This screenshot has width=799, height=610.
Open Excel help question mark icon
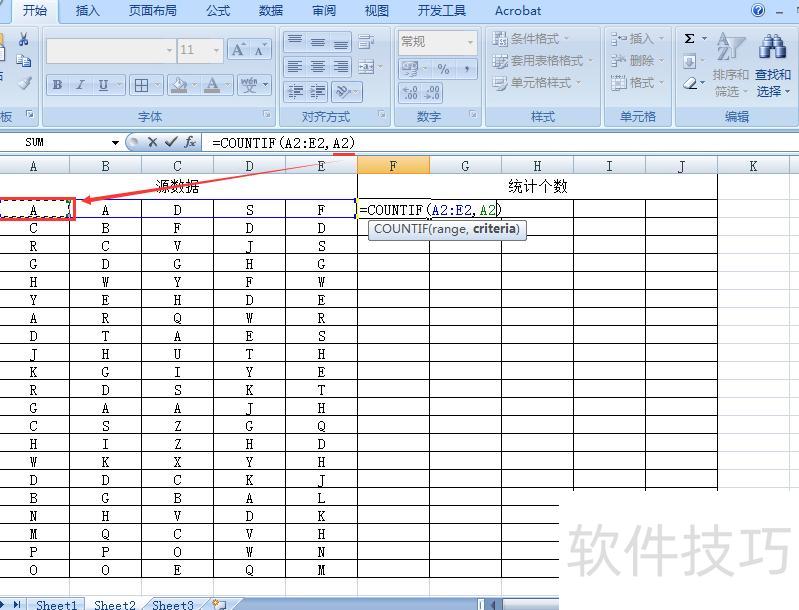[x=758, y=10]
